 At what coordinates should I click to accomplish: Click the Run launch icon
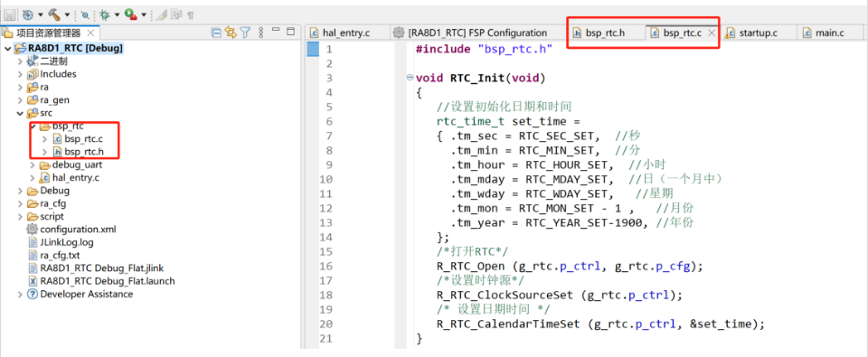(130, 14)
